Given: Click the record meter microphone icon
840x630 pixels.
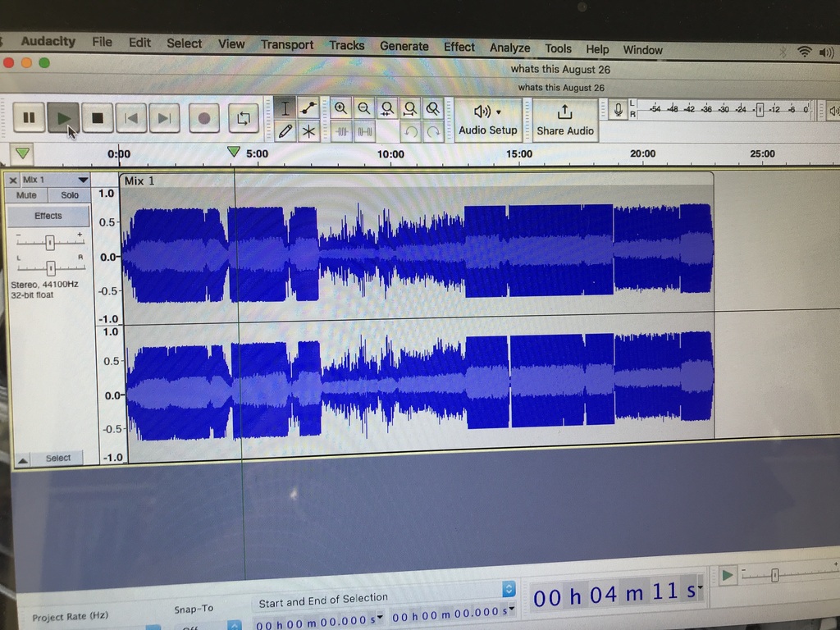Looking at the screenshot, I should tap(619, 111).
